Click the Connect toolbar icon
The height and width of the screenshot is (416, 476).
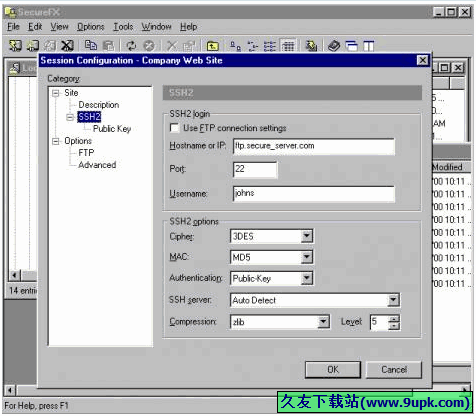click(15, 46)
